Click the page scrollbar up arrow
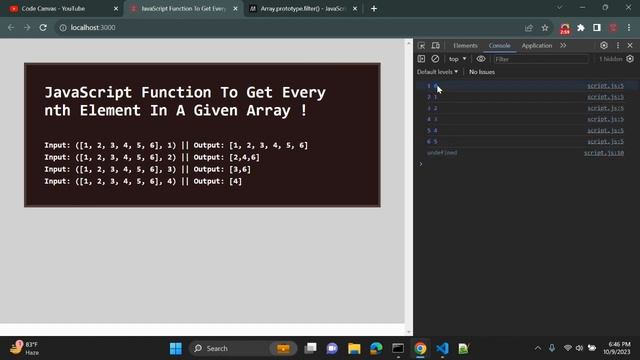Viewport: 640px width, 360px height. point(409,43)
